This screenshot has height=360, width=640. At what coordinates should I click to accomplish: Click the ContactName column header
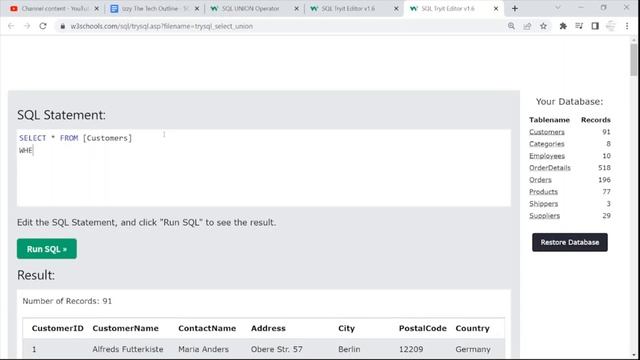point(207,329)
